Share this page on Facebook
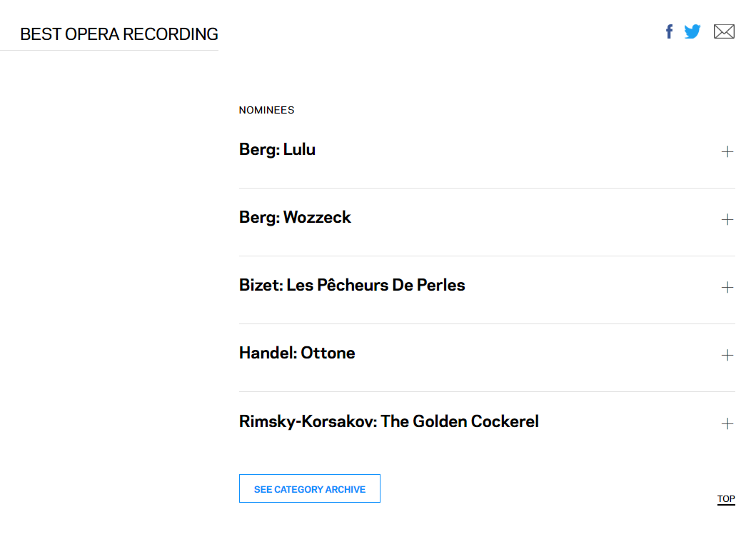The width and height of the screenshot is (756, 537). click(x=669, y=31)
